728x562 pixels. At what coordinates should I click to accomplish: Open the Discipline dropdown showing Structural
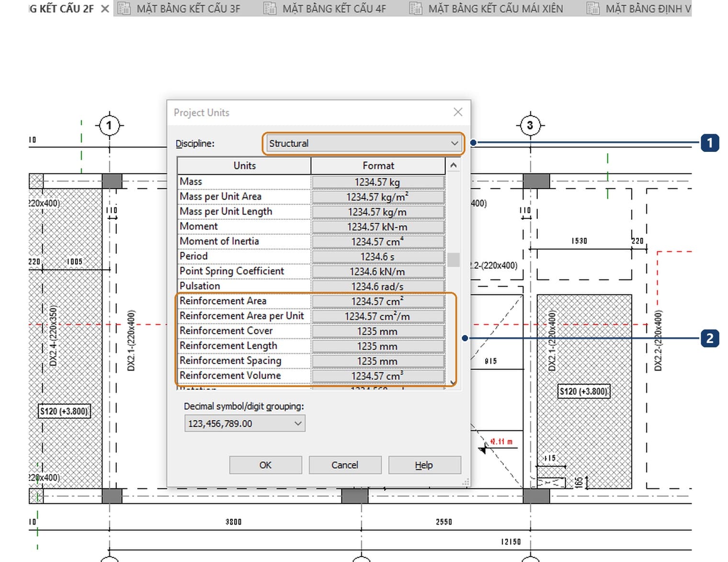click(363, 143)
